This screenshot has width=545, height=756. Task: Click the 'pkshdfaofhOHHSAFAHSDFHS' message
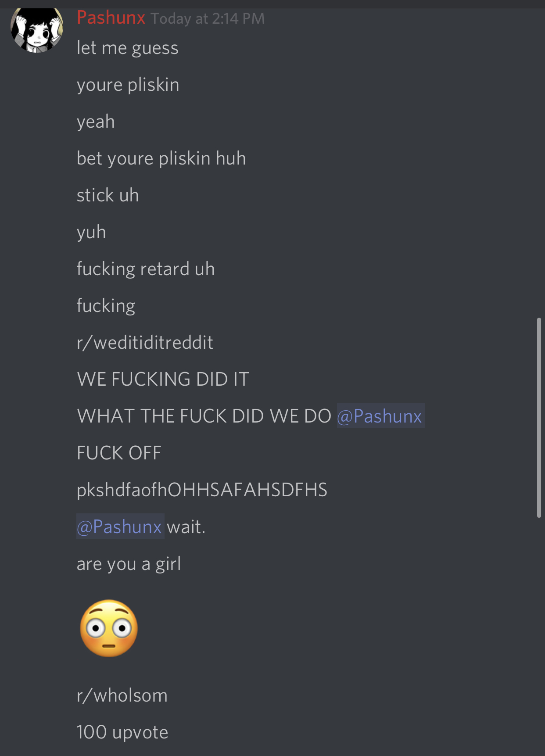click(202, 490)
